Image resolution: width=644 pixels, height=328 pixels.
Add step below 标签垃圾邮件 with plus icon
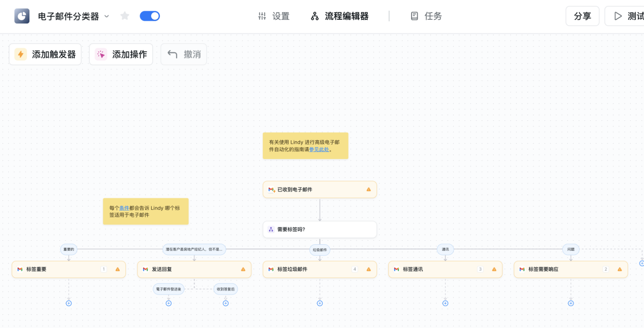(x=320, y=303)
